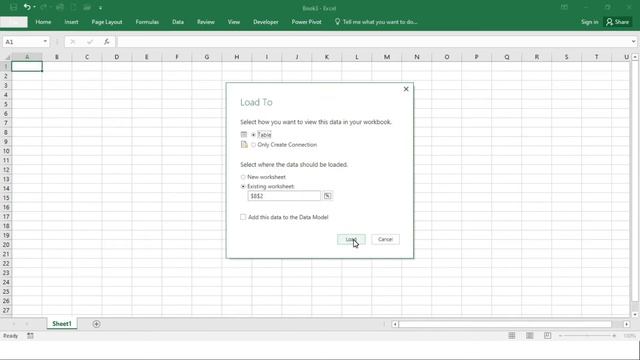This screenshot has width=640, height=360.
Task: Click the Table icon beside Table option
Action: click(x=244, y=135)
